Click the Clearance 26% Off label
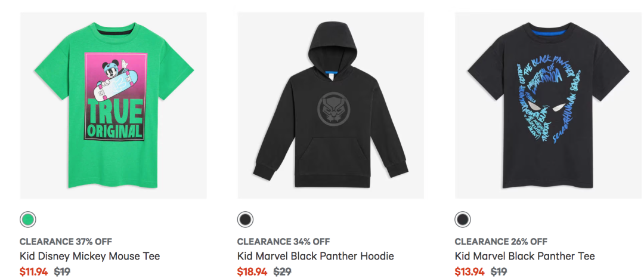This screenshot has height=278, width=644. [x=501, y=242]
